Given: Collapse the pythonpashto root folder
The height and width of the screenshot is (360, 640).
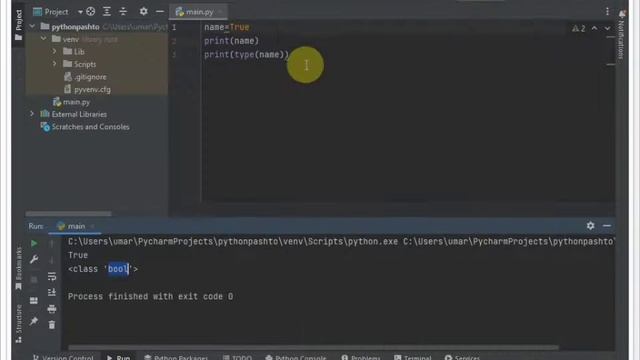Looking at the screenshot, I should 32,27.
